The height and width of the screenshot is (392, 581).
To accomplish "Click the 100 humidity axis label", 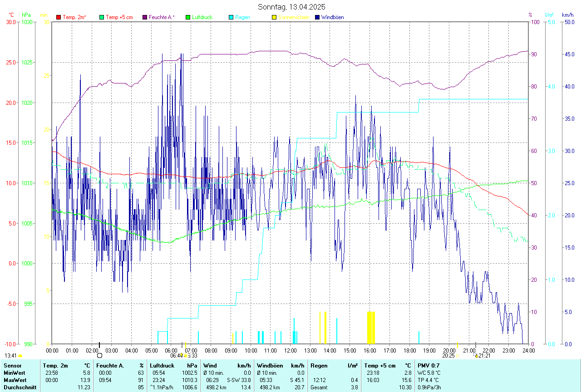I will (535, 22).
